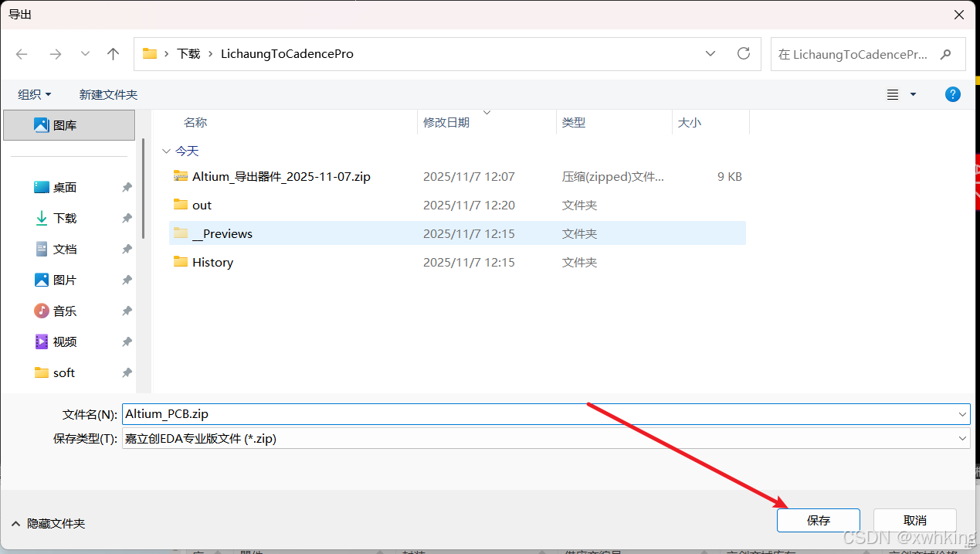Open the 组织 menu
The width and height of the screenshot is (980, 554).
pos(35,94)
